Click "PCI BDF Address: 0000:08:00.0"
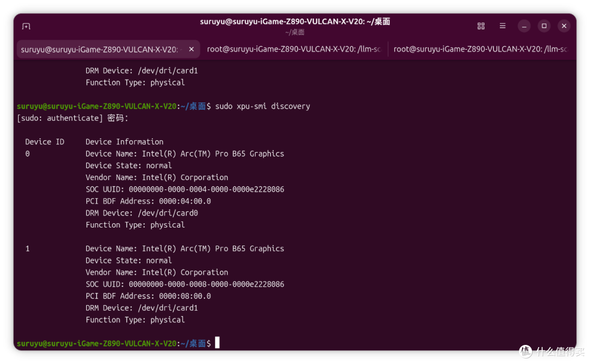The height and width of the screenshot is (364, 590). (148, 296)
